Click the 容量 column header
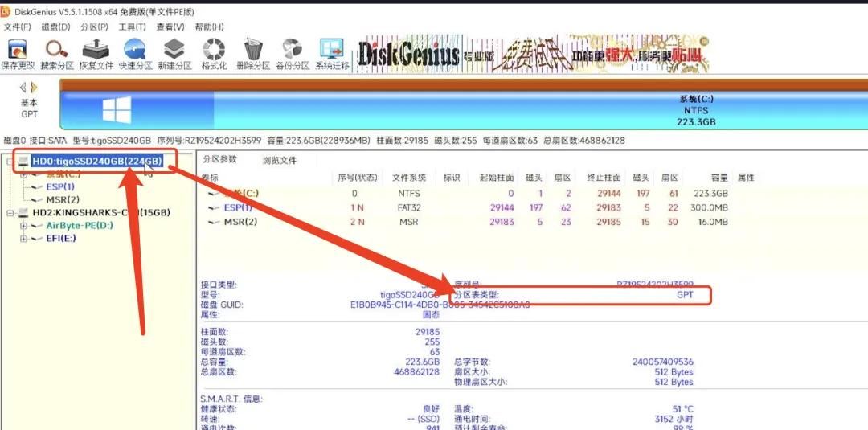 click(x=719, y=178)
